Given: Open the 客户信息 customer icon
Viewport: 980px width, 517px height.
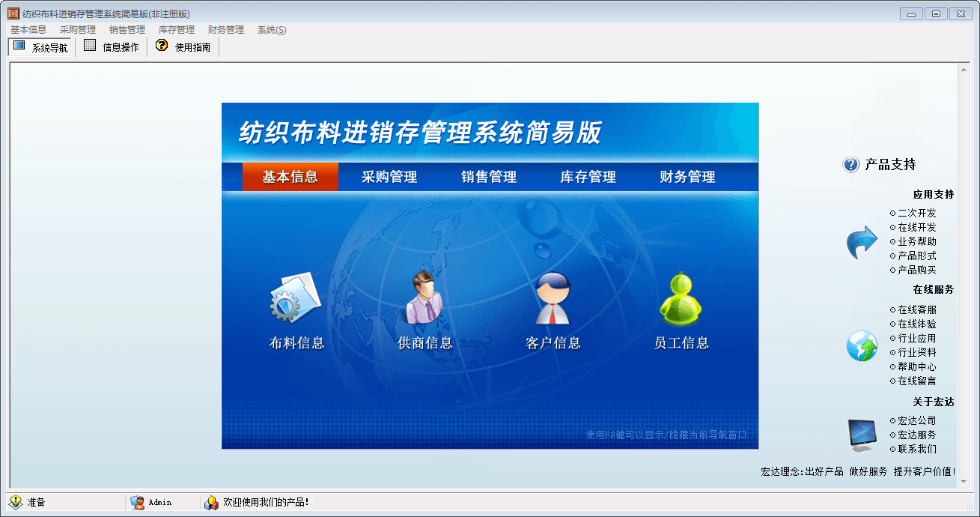Looking at the screenshot, I should tap(553, 298).
